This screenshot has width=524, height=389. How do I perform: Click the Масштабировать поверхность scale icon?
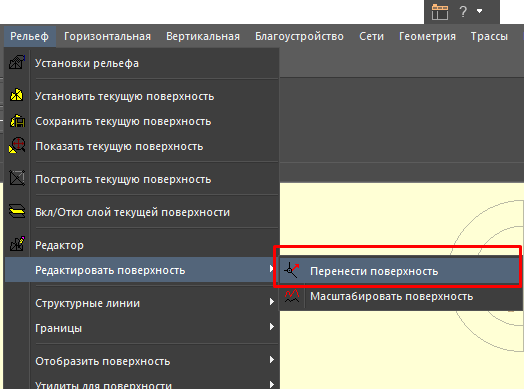292,296
